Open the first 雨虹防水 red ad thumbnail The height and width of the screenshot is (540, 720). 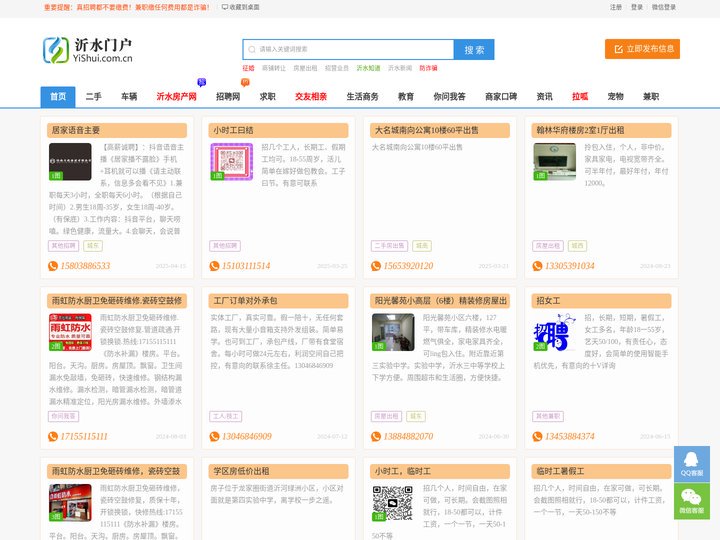(x=70, y=332)
